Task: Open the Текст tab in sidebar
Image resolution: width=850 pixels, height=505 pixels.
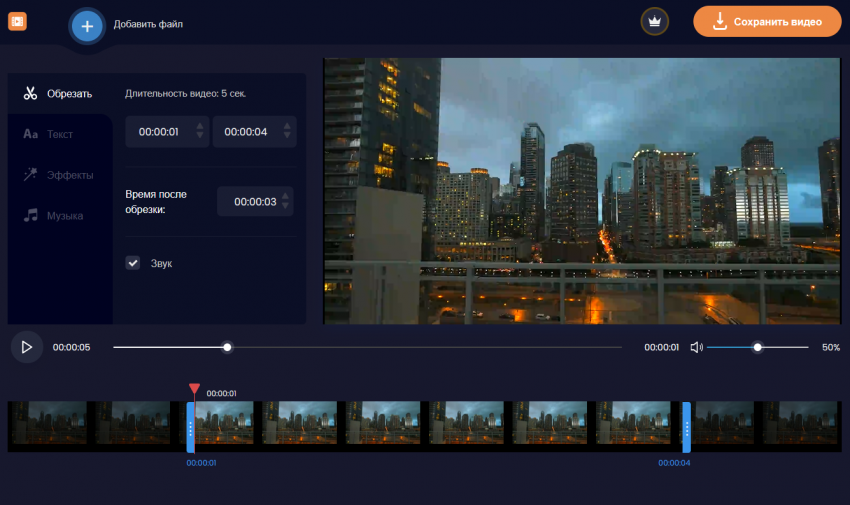Action: pos(48,134)
